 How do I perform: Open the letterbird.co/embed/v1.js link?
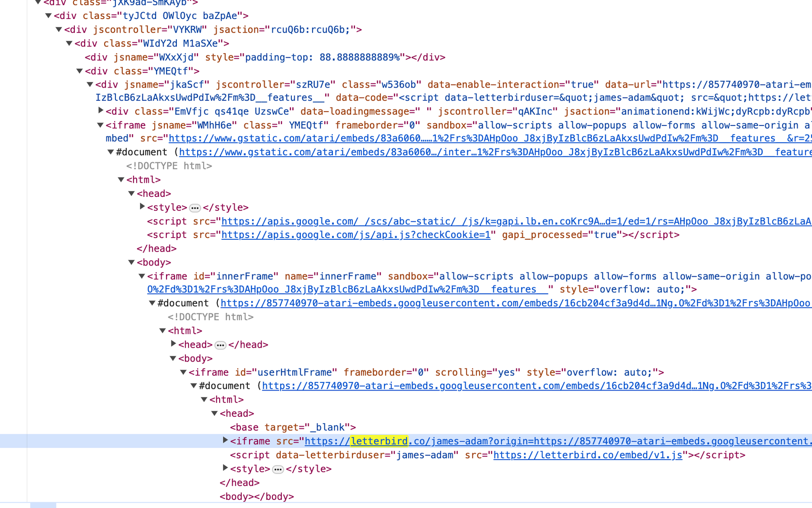click(587, 455)
